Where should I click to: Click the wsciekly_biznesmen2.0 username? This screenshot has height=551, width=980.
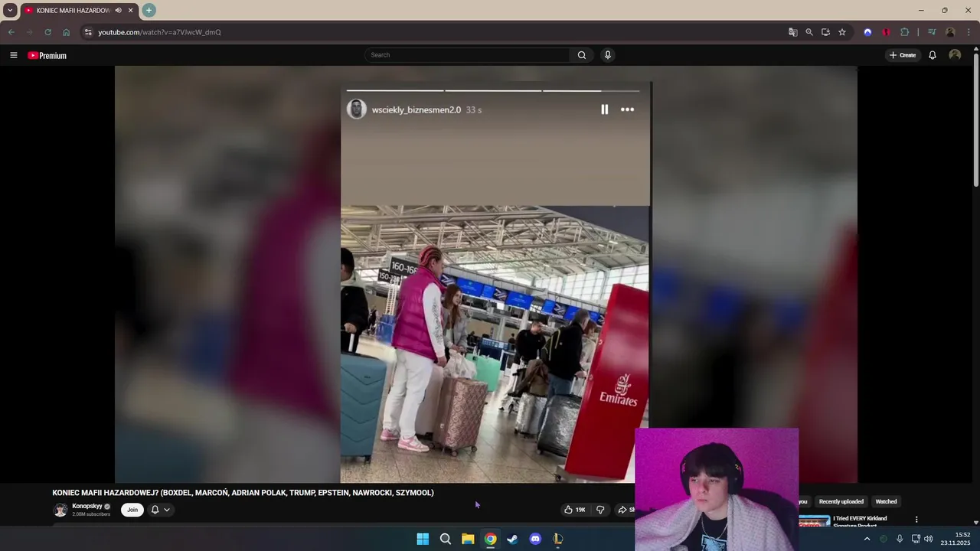click(x=416, y=110)
